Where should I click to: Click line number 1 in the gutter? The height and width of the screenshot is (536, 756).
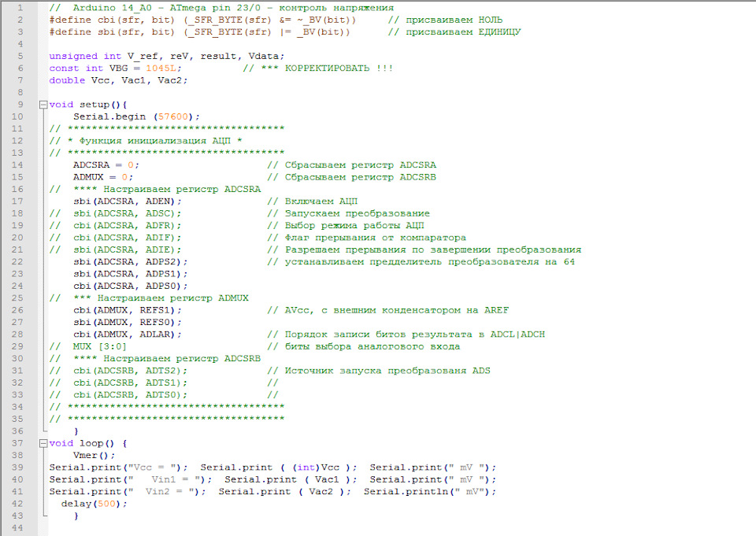20,8
